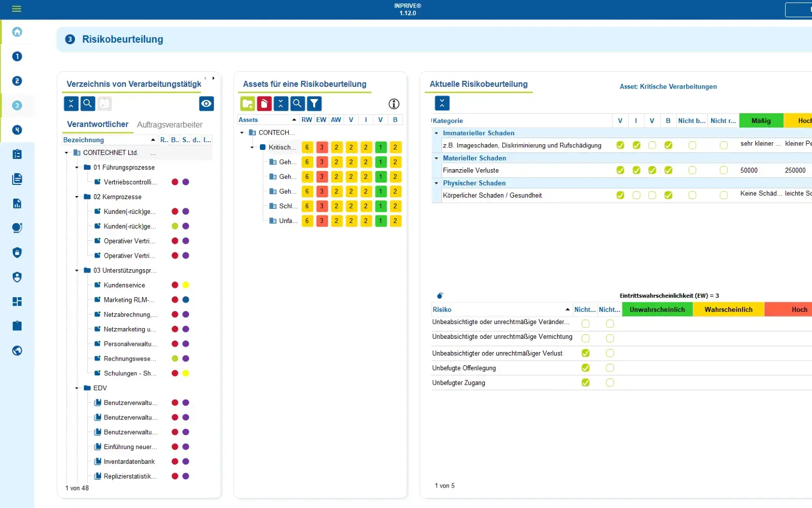Open the filter funnel in the Assets panel

click(314, 103)
